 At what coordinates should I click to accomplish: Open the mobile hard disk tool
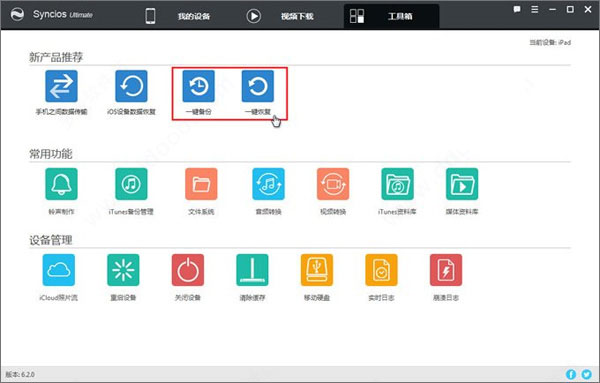(x=317, y=270)
